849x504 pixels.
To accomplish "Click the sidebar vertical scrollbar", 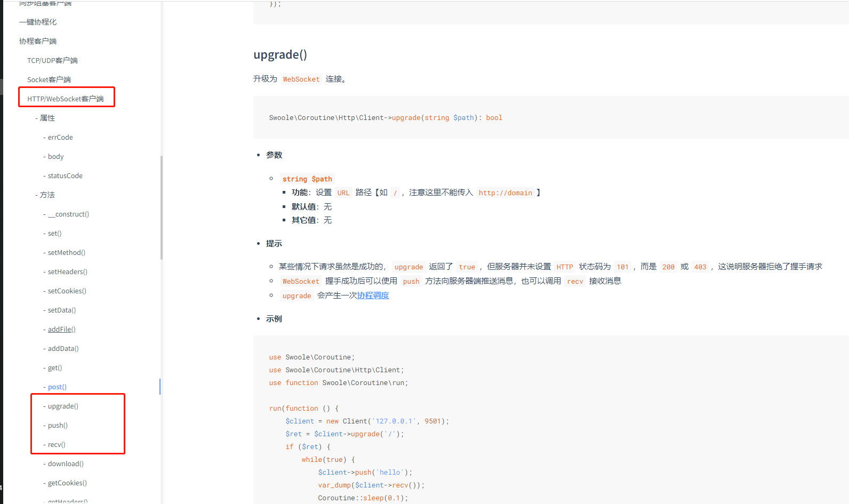I will click(x=161, y=207).
